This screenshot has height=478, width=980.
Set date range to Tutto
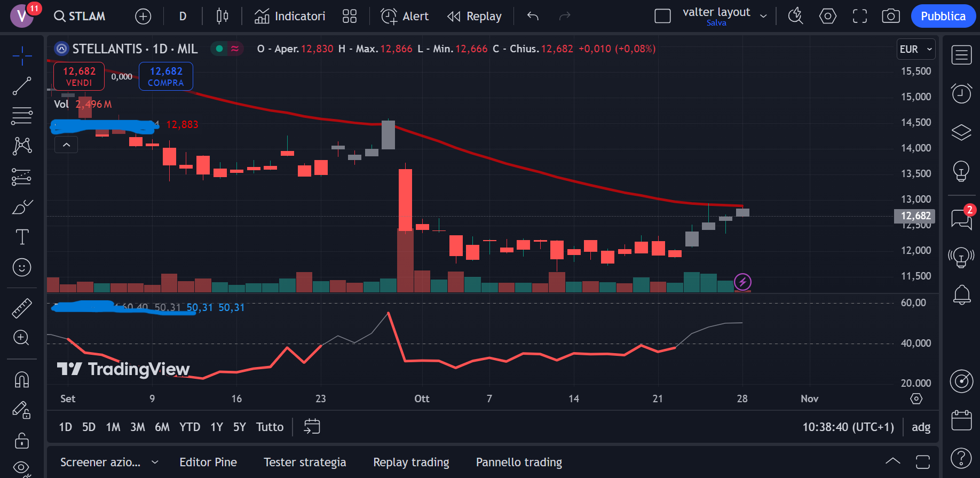pyautogui.click(x=270, y=427)
